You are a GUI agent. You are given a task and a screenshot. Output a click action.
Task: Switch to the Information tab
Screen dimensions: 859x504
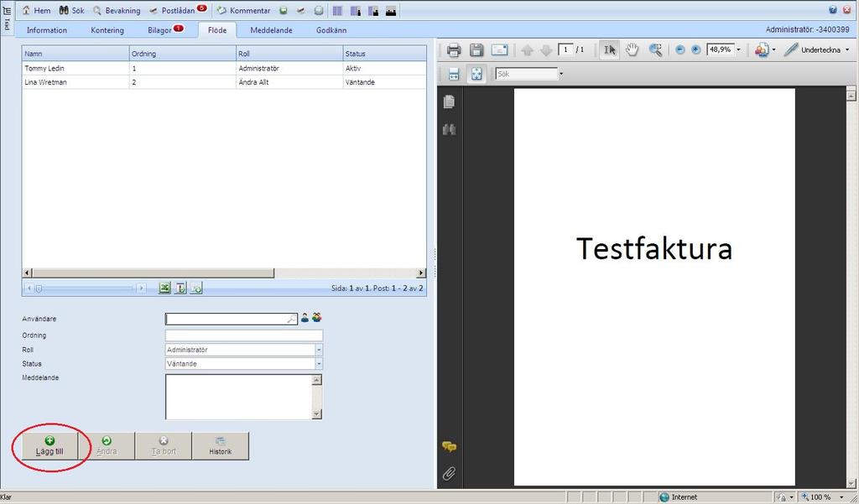coord(47,30)
